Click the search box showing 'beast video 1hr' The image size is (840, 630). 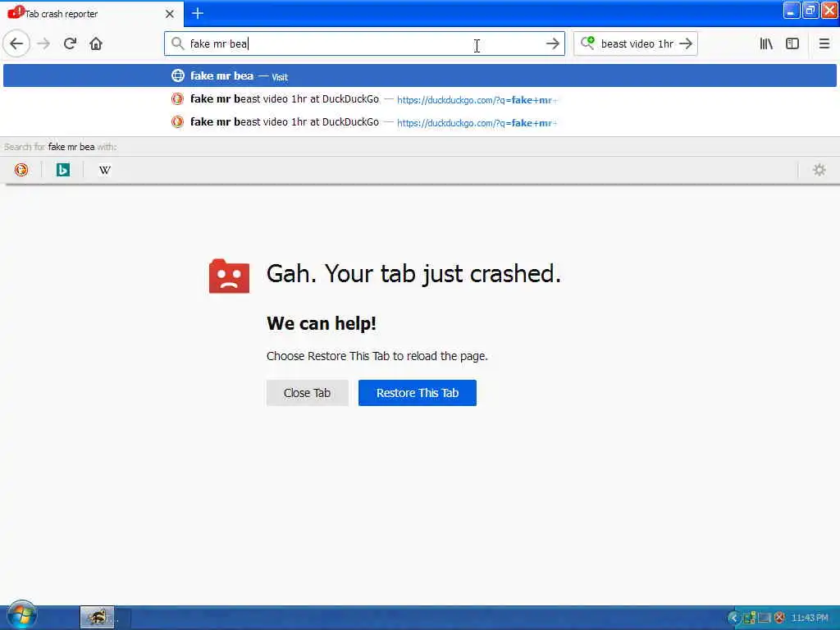637,44
